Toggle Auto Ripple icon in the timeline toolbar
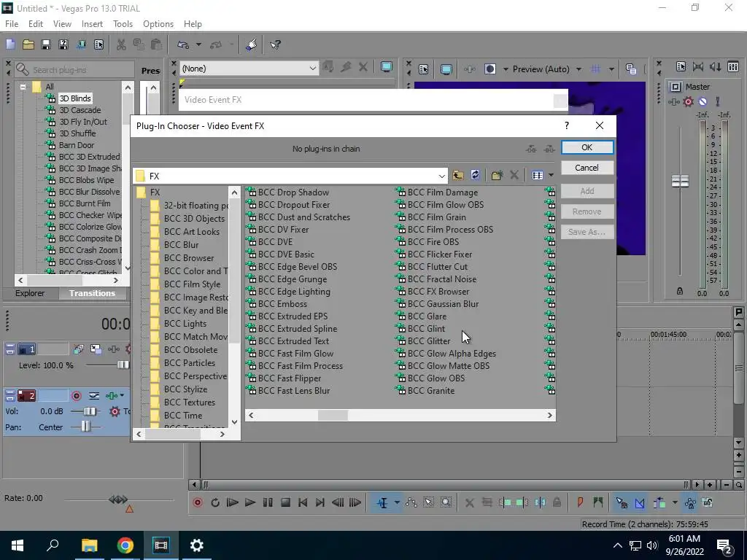The width and height of the screenshot is (747, 560). point(659,502)
